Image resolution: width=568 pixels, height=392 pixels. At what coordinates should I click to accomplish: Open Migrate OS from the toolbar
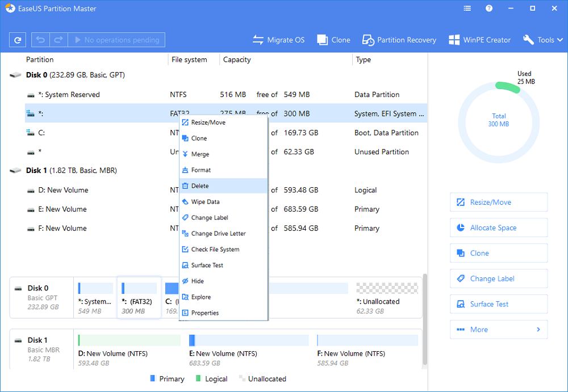279,40
